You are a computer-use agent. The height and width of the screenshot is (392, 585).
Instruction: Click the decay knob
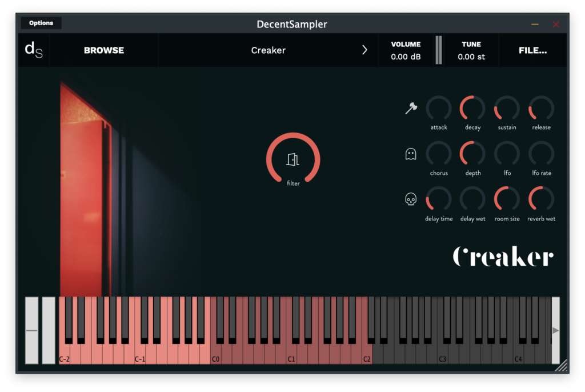(x=472, y=109)
